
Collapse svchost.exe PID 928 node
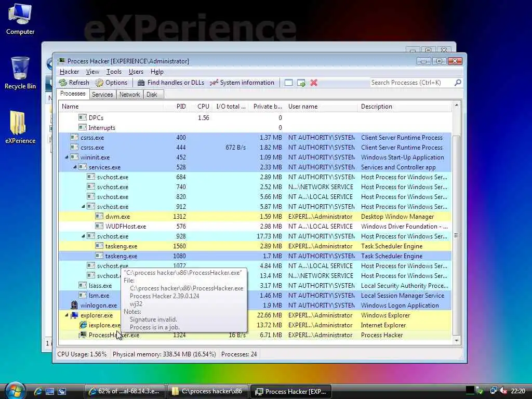83,236
